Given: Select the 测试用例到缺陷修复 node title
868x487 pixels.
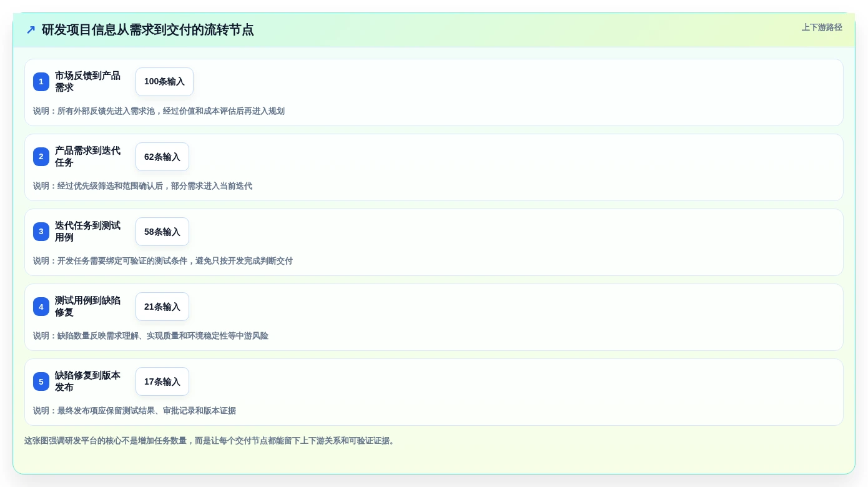Looking at the screenshot, I should click(x=88, y=307).
